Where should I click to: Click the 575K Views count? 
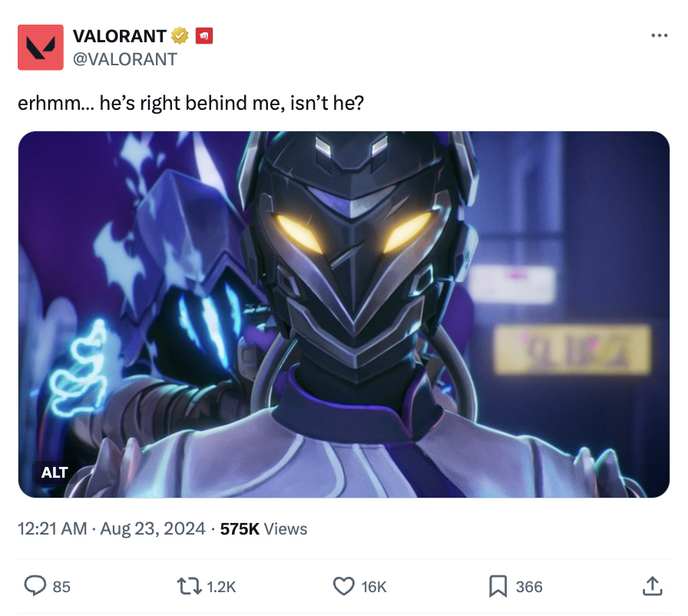coord(263,528)
